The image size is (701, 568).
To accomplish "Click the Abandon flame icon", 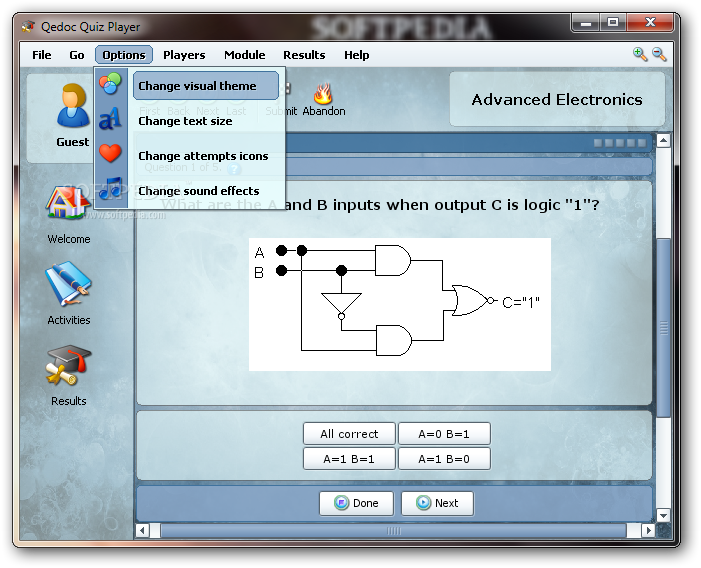I will coord(323,94).
